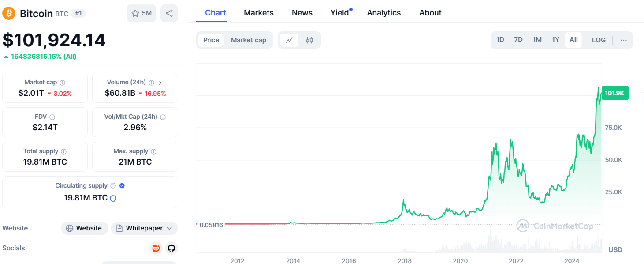Select the Price chart toggle
Image resolution: width=644 pixels, height=264 pixels.
click(x=211, y=40)
